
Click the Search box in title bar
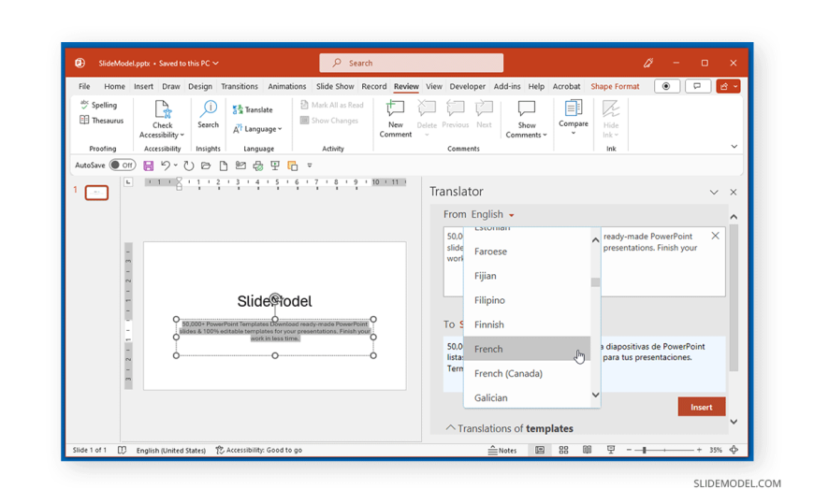click(x=411, y=63)
